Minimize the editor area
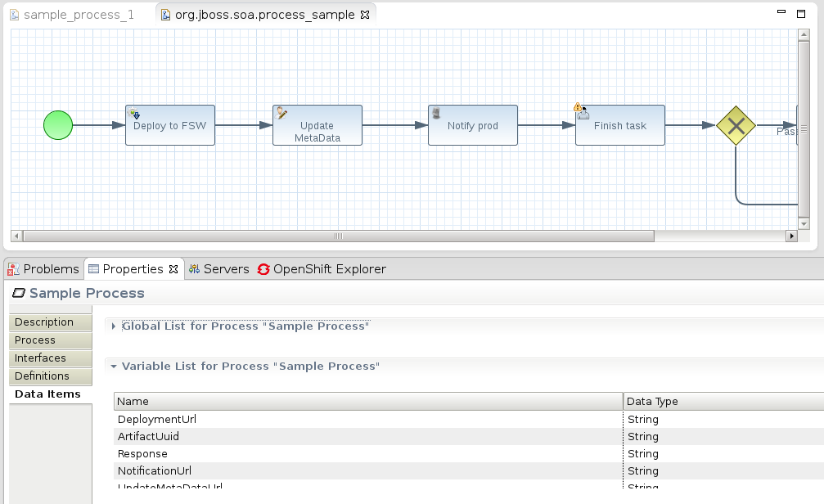The image size is (824, 504). [x=781, y=11]
